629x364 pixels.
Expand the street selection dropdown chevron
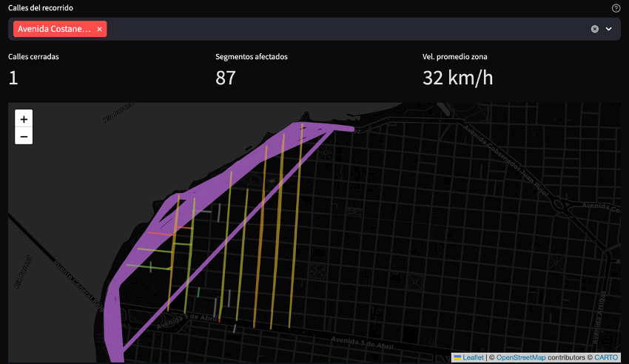[x=609, y=29]
